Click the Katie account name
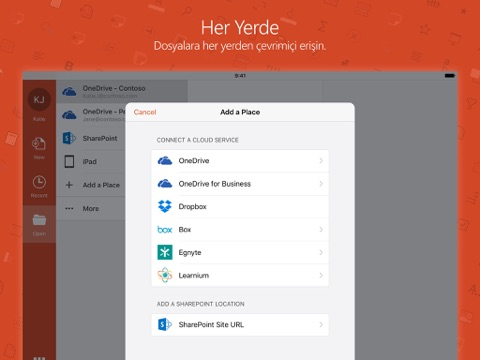The height and width of the screenshot is (360, 480). 39,119
